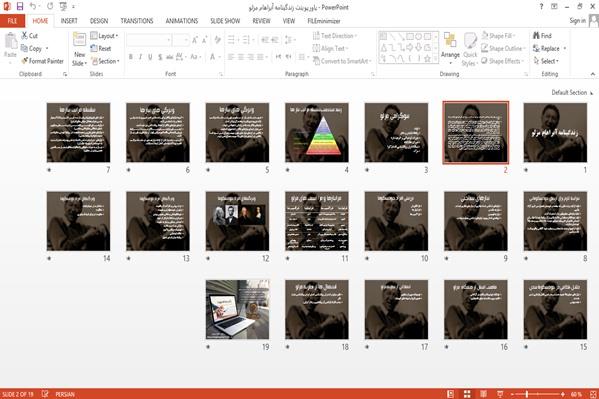Adjust the zoom slider handle
This screenshot has width=599, height=399.
coord(526,394)
